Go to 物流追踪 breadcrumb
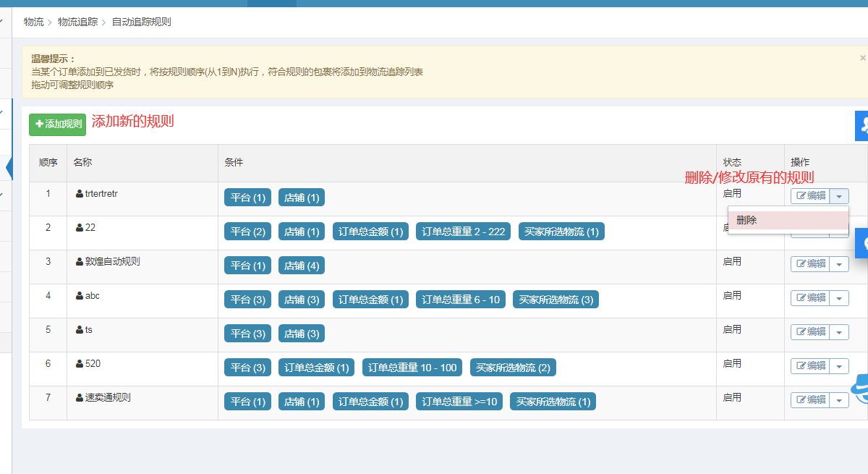The height and width of the screenshot is (474, 868). pyautogui.click(x=77, y=22)
